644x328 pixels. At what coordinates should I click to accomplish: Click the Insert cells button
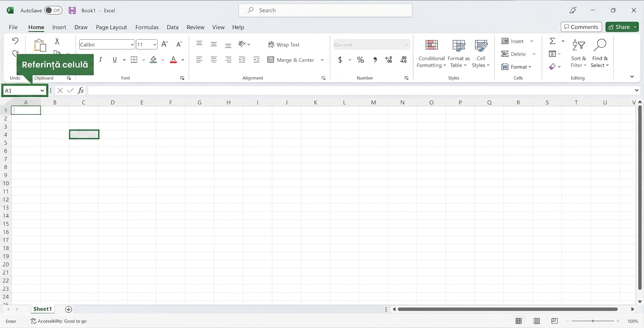(513, 41)
